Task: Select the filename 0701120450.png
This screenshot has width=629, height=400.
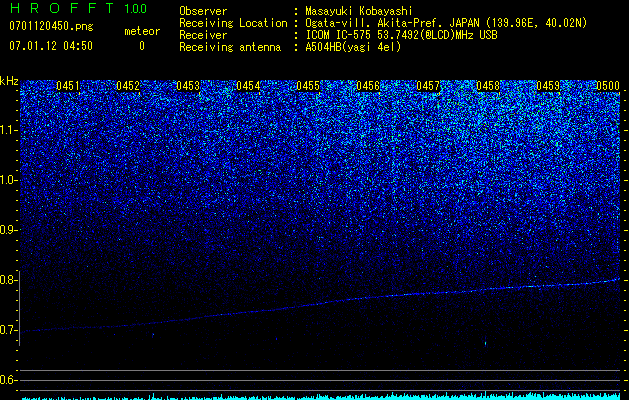Action: (51, 26)
